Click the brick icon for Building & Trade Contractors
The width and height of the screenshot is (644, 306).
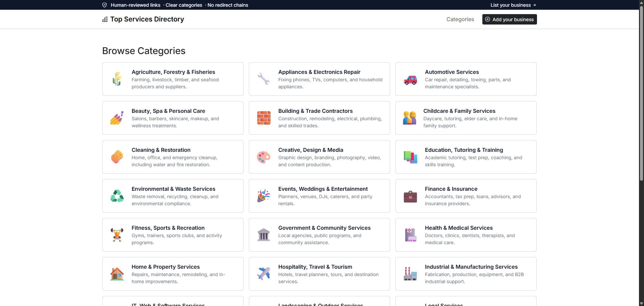coord(263,118)
